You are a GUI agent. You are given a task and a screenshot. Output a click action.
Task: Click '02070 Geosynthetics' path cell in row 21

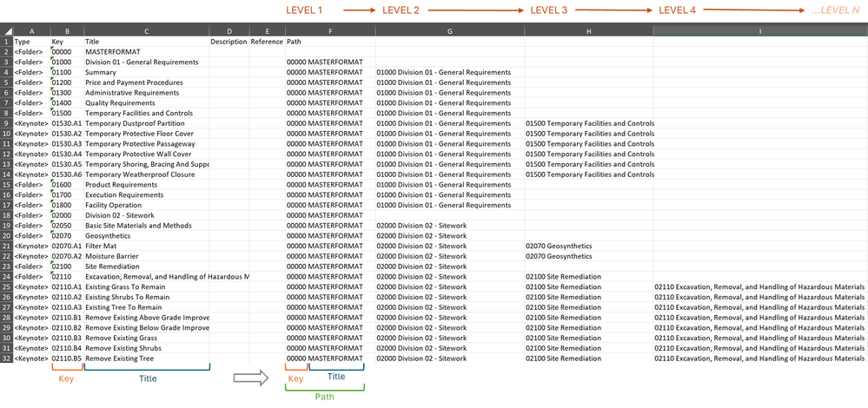click(589, 246)
